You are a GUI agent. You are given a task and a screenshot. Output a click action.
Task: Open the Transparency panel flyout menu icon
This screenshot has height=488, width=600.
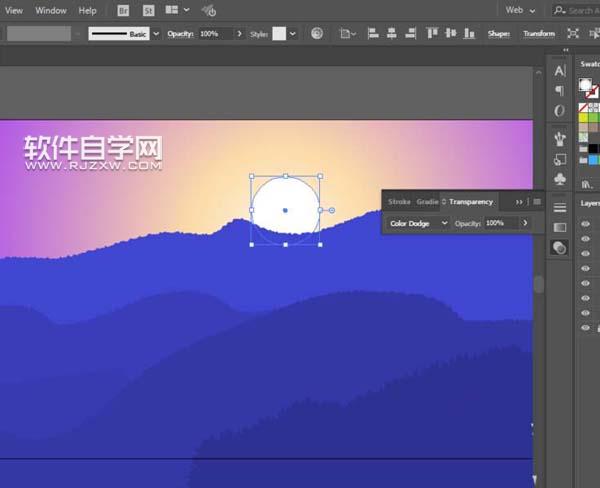[x=537, y=201]
